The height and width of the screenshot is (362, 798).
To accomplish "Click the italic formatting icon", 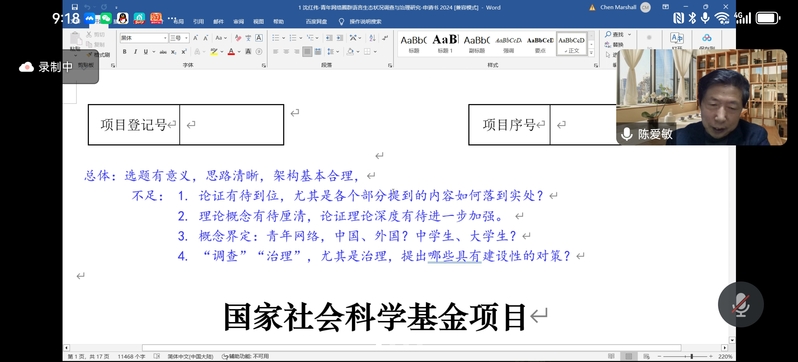I will (x=135, y=52).
